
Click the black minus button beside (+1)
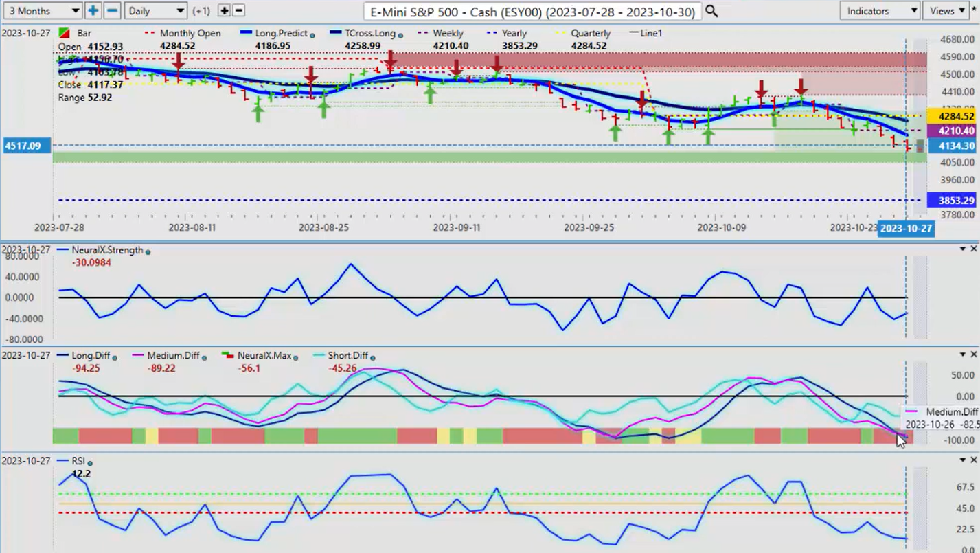(238, 11)
